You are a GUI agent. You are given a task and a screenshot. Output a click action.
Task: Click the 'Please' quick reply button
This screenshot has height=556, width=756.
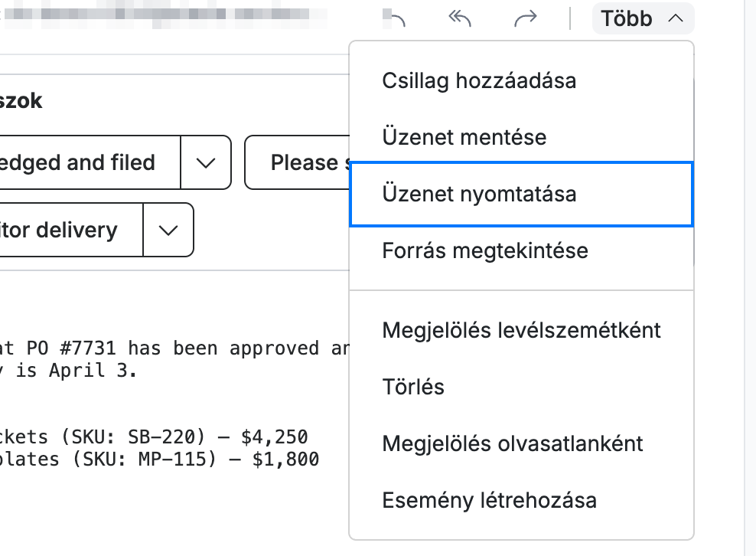[298, 162]
